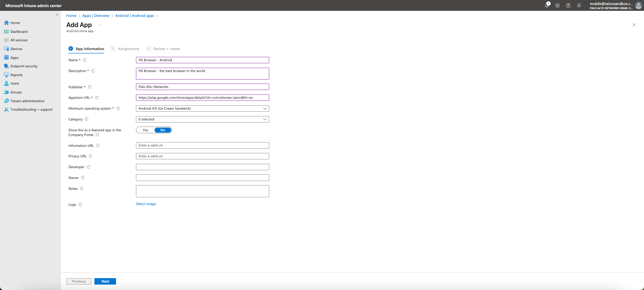Click the Users icon in sidebar
The image size is (644, 290).
6,83
